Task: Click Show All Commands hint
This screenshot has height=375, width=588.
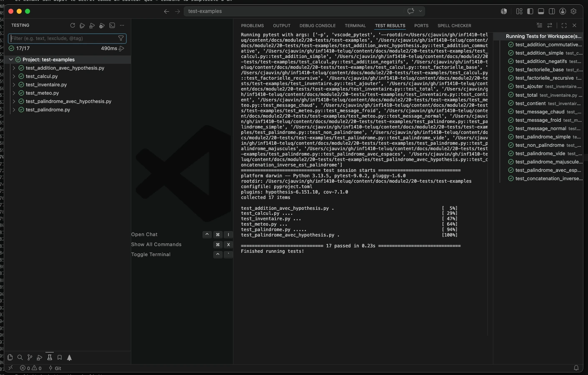Action: click(x=156, y=244)
